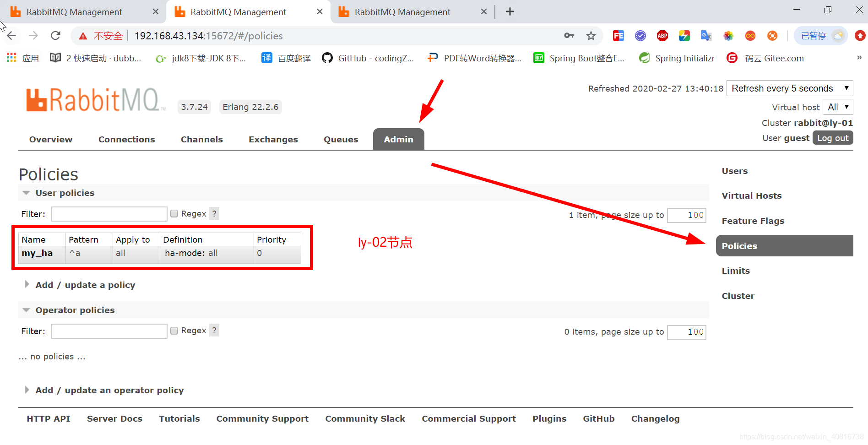This screenshot has height=445, width=868.
Task: Go to the Queues tab
Action: coord(341,139)
